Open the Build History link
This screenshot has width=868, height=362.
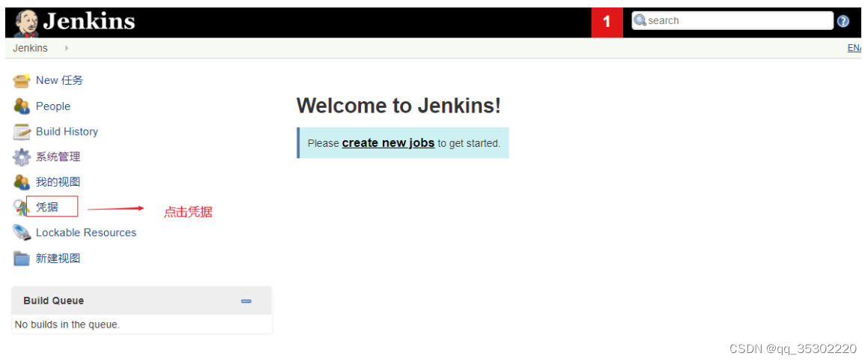click(x=67, y=131)
